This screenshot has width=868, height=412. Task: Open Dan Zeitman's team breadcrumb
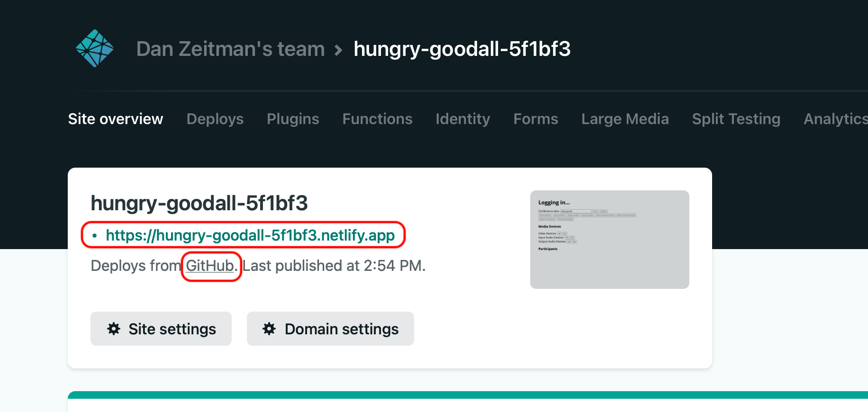point(230,49)
